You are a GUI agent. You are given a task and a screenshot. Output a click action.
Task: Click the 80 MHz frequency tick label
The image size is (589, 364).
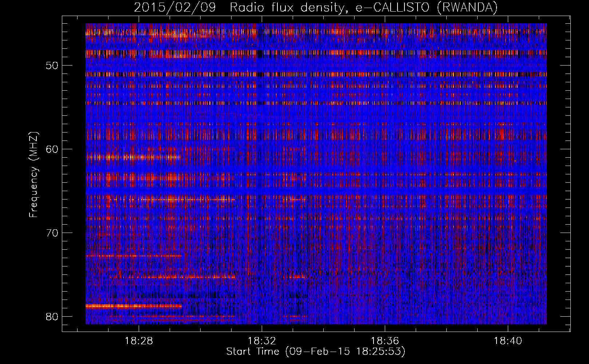[52, 317]
